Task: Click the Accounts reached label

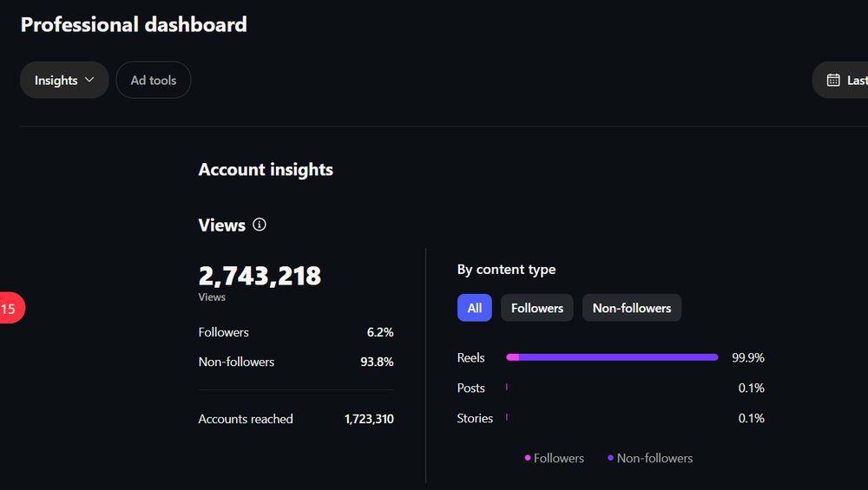Action: [x=246, y=419]
